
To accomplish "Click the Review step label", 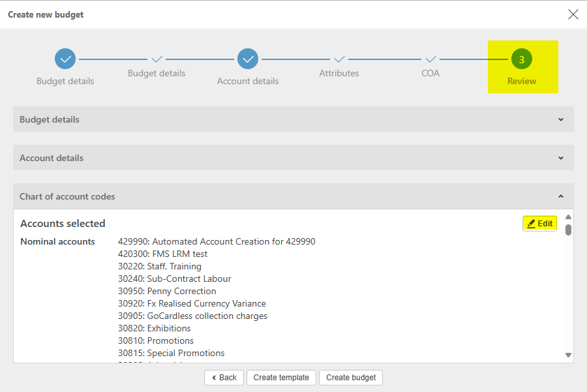I will point(522,82).
